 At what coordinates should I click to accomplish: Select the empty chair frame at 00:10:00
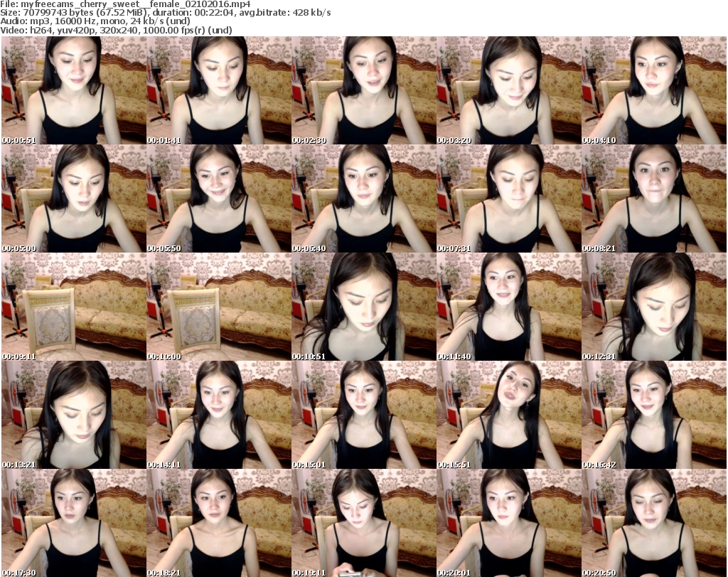218,307
